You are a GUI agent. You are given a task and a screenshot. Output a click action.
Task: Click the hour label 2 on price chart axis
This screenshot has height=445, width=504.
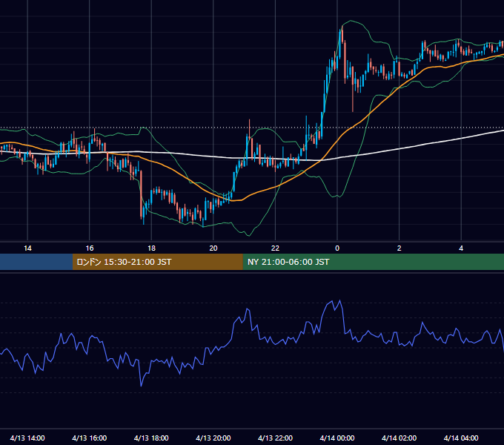399,248
